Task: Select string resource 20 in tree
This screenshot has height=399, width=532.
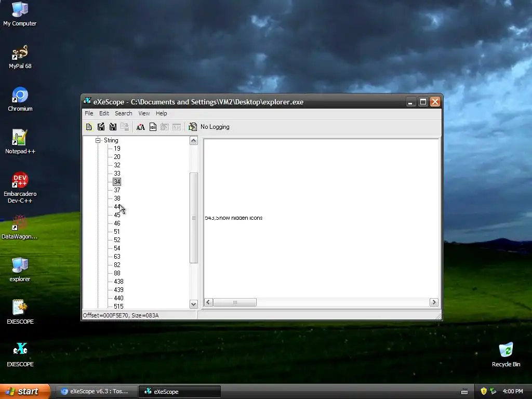Action: (x=117, y=157)
